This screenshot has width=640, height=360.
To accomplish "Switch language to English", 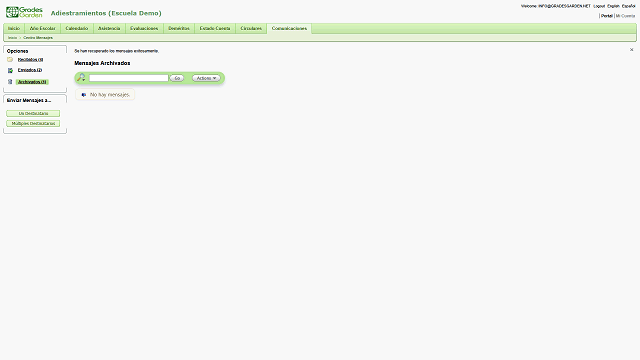I will coord(613,6).
